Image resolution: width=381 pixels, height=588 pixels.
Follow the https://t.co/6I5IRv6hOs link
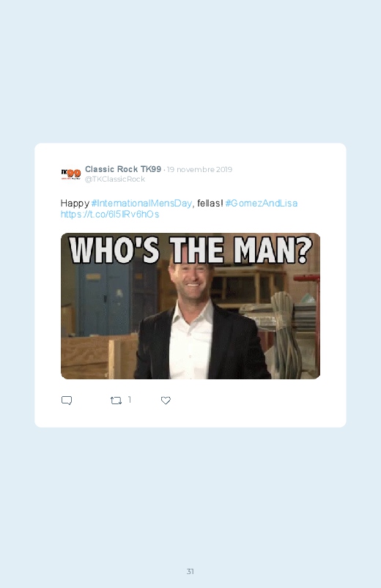tap(110, 214)
